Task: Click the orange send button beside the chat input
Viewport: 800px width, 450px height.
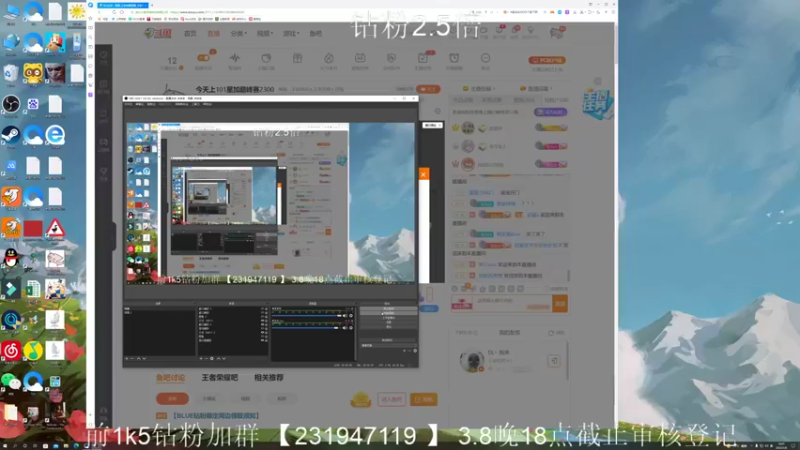Action: pos(560,304)
